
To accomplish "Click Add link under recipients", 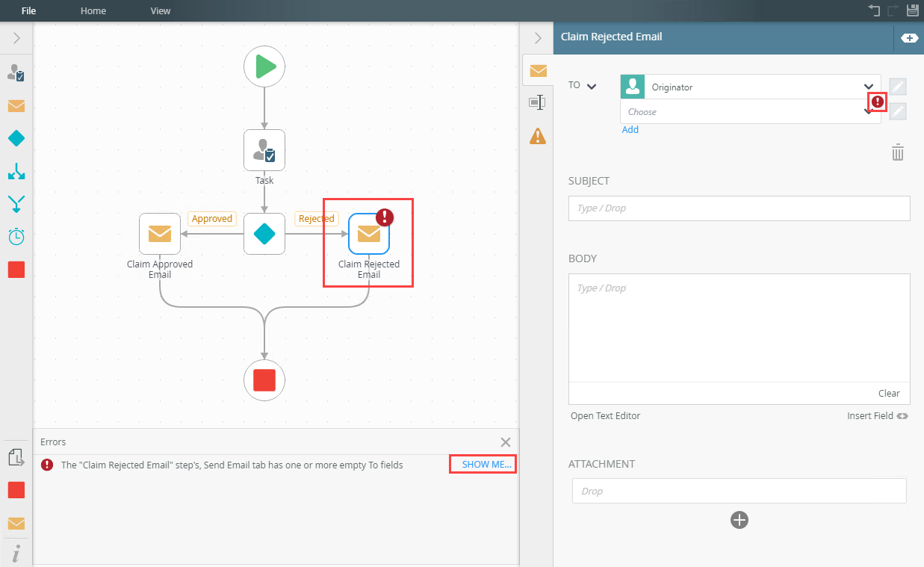I will [x=630, y=129].
